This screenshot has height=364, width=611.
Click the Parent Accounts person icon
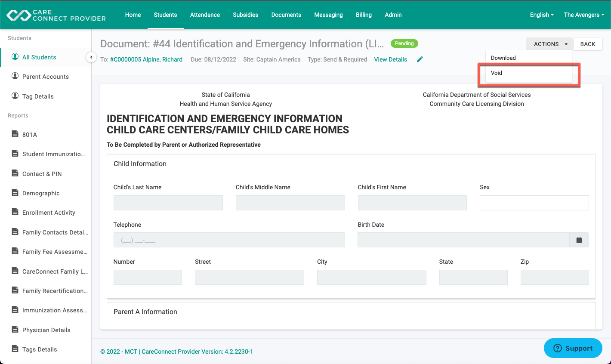point(15,76)
